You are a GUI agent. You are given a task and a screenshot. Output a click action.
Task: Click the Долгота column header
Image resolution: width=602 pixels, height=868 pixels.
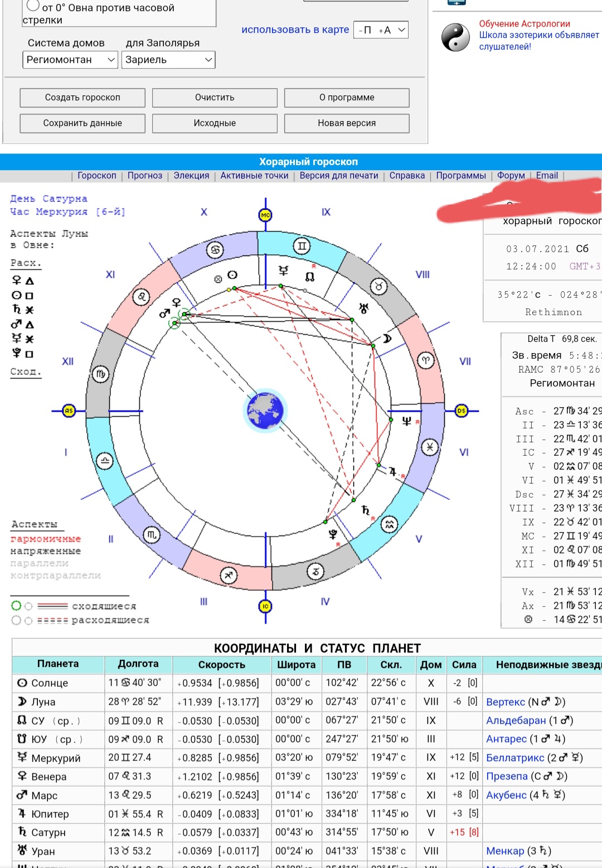point(138,664)
